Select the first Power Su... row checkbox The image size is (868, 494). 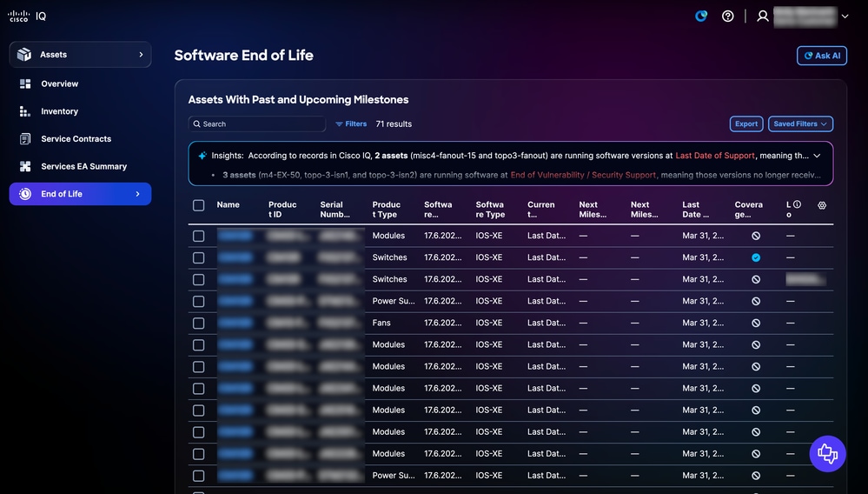click(198, 301)
